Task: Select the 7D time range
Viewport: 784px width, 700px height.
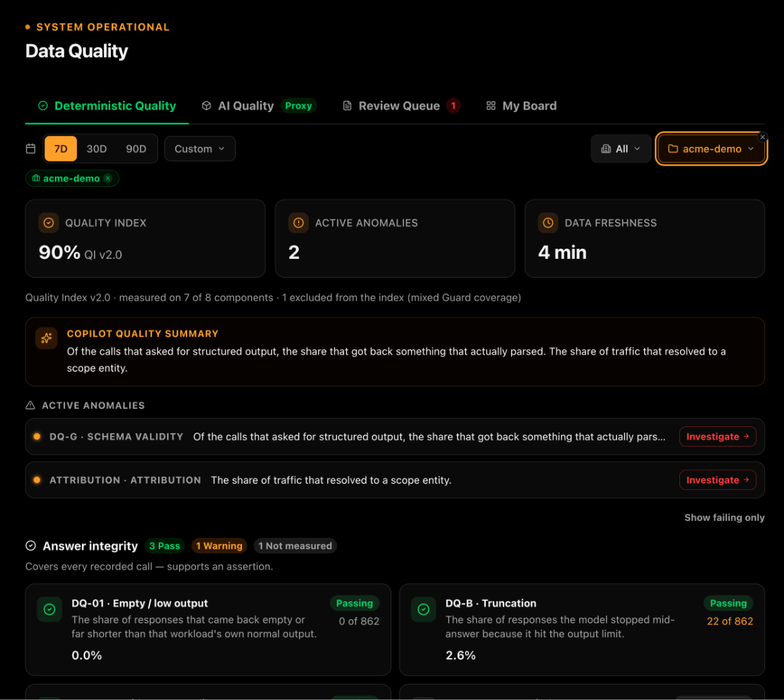Action: [x=61, y=149]
